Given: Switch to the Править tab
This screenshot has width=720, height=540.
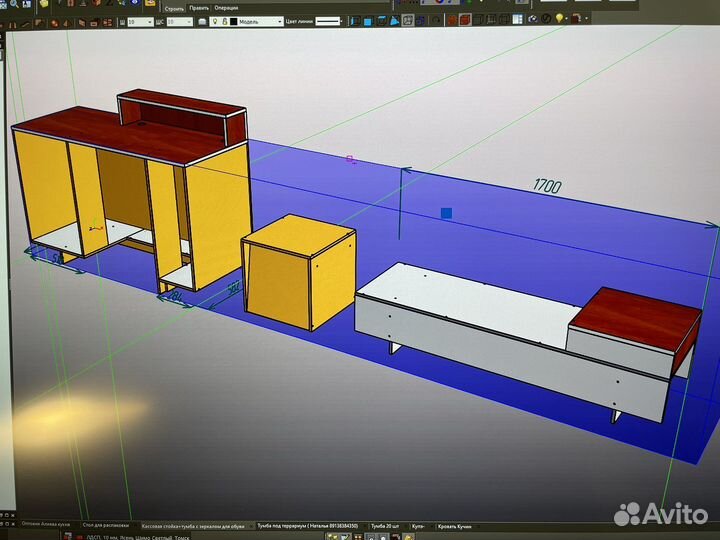Looking at the screenshot, I should coord(198,7).
